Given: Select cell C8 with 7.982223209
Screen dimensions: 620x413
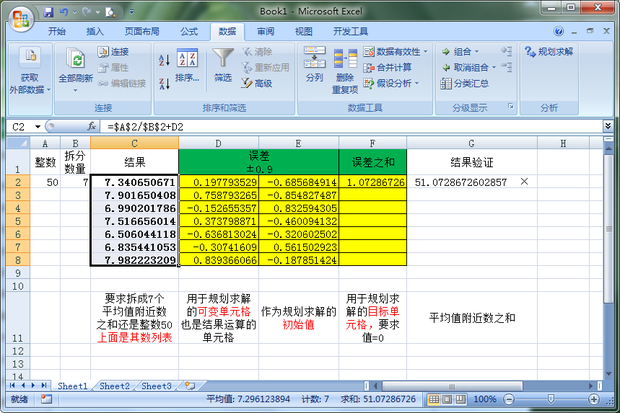Looking at the screenshot, I should coord(134,260).
